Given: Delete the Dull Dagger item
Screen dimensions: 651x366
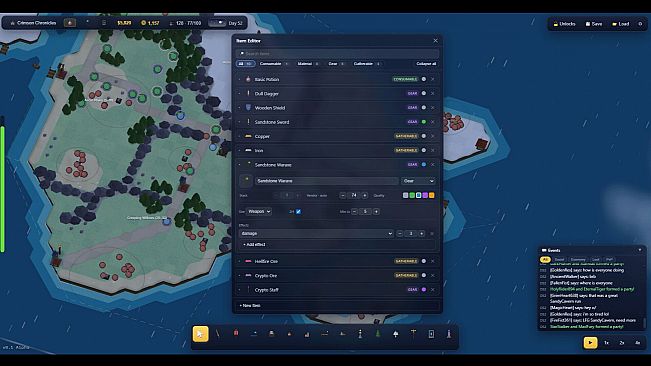Looking at the screenshot, I should [433, 93].
